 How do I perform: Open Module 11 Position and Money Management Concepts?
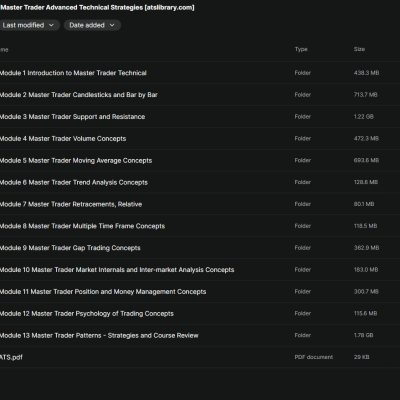(x=103, y=292)
